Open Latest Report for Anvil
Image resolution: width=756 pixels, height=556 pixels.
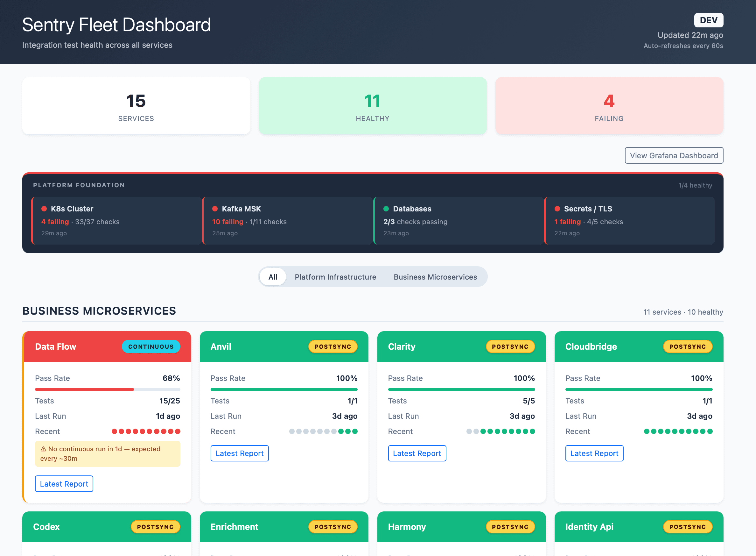(240, 453)
